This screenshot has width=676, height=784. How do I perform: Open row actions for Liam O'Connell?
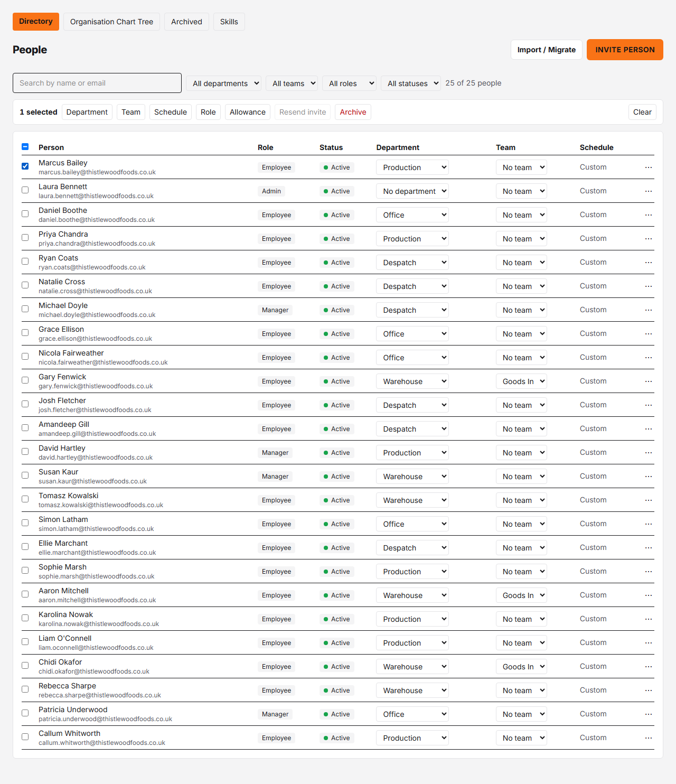(648, 643)
